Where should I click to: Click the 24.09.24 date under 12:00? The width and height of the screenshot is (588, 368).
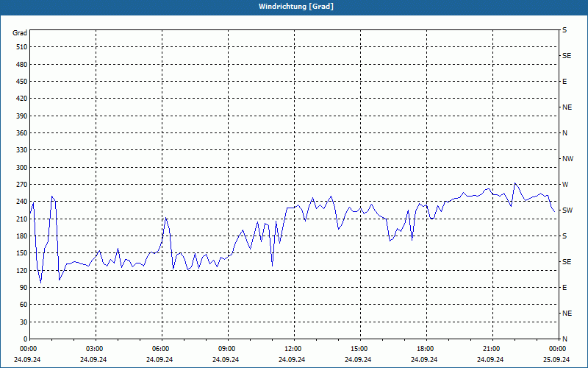pyautogui.click(x=292, y=359)
